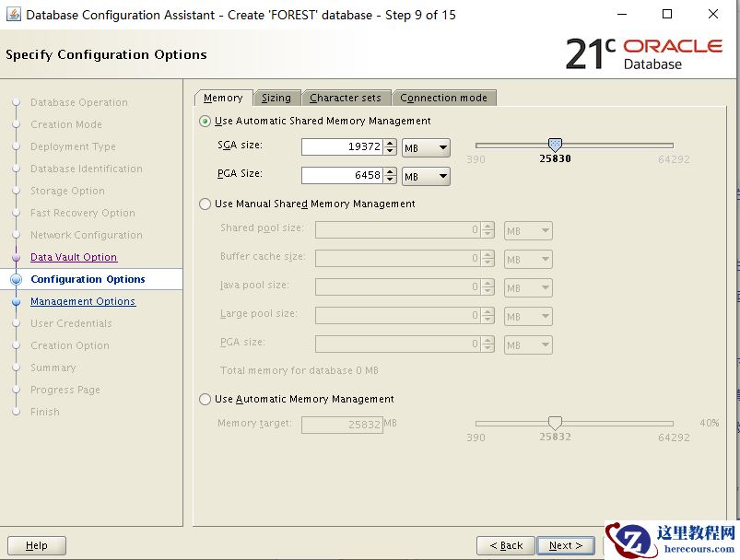The image size is (740, 560).
Task: Click Fast Recovery Option step in sidebar
Action: pos(83,214)
